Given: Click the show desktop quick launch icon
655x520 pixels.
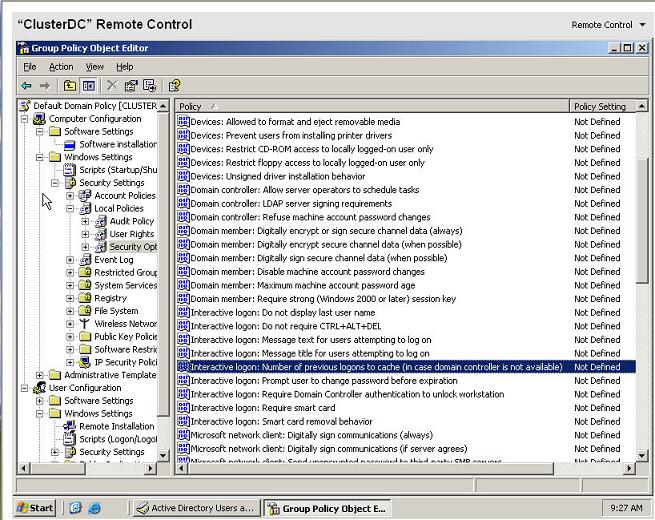Looking at the screenshot, I should pyautogui.click(x=76, y=508).
